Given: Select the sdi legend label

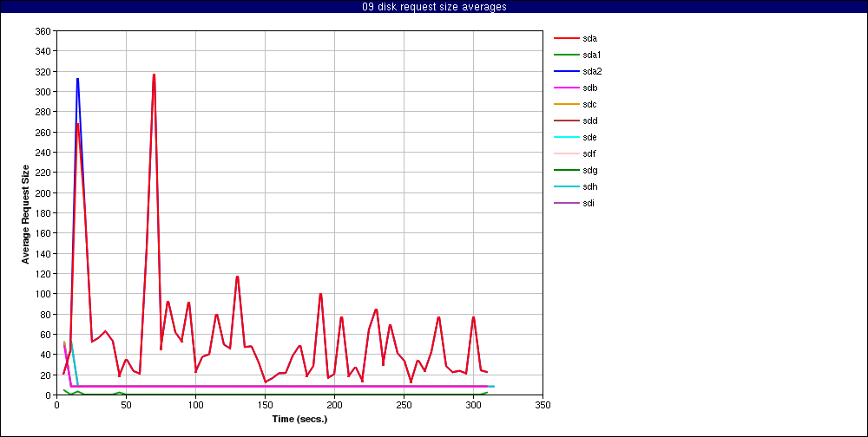Looking at the screenshot, I should pos(589,203).
